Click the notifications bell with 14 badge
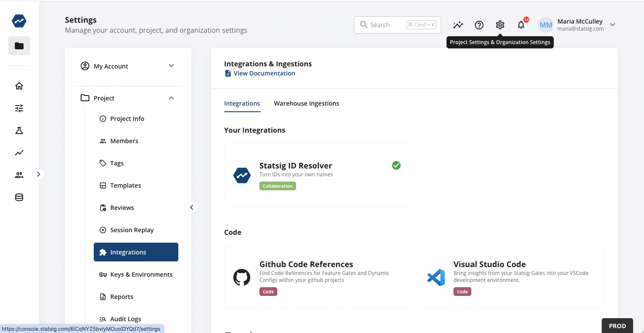The height and width of the screenshot is (333, 644). coord(521,25)
